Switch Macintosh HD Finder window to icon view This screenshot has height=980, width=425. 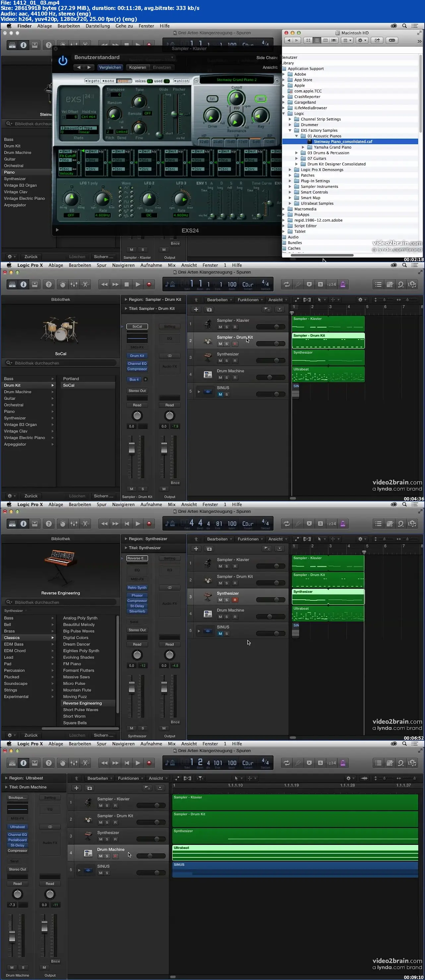point(308,40)
